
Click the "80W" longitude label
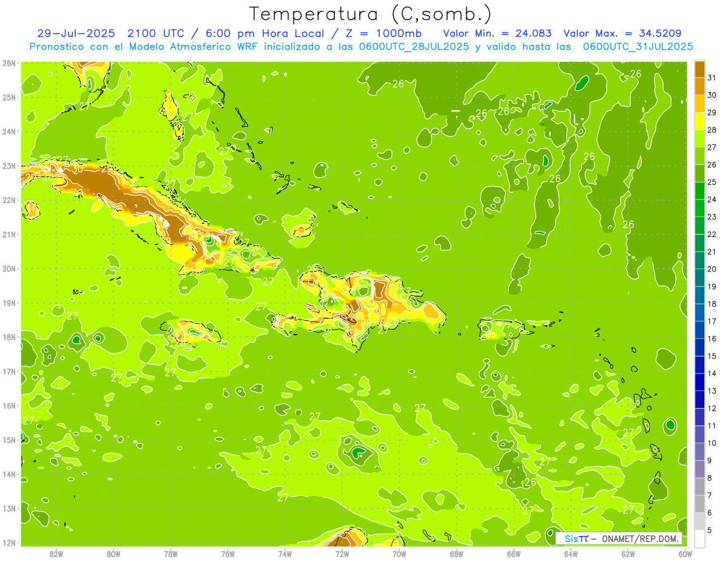[113, 554]
